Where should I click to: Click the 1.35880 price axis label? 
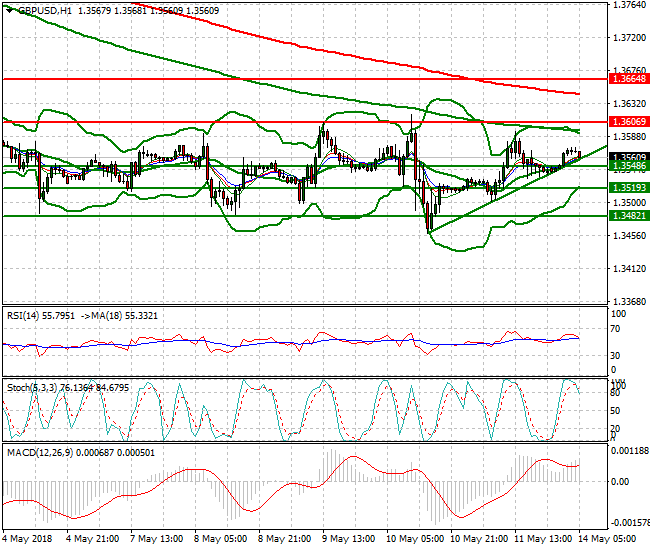629,136
